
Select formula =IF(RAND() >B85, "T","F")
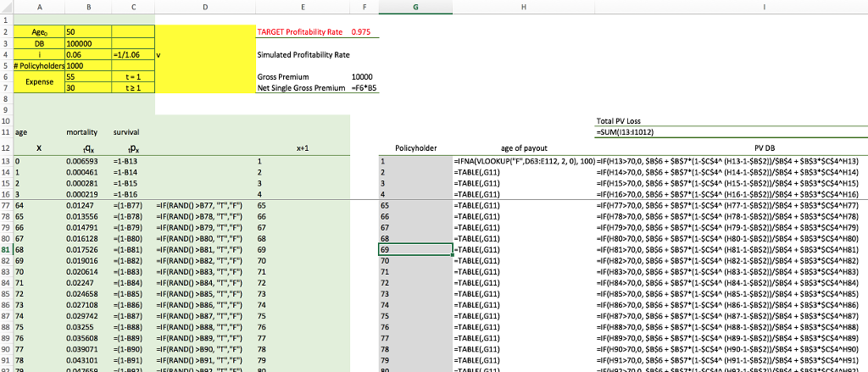(x=205, y=293)
